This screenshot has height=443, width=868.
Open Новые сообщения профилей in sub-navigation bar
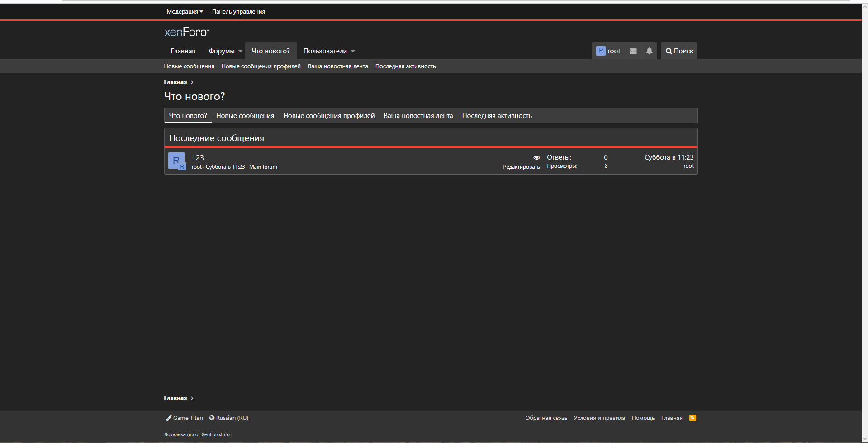261,66
